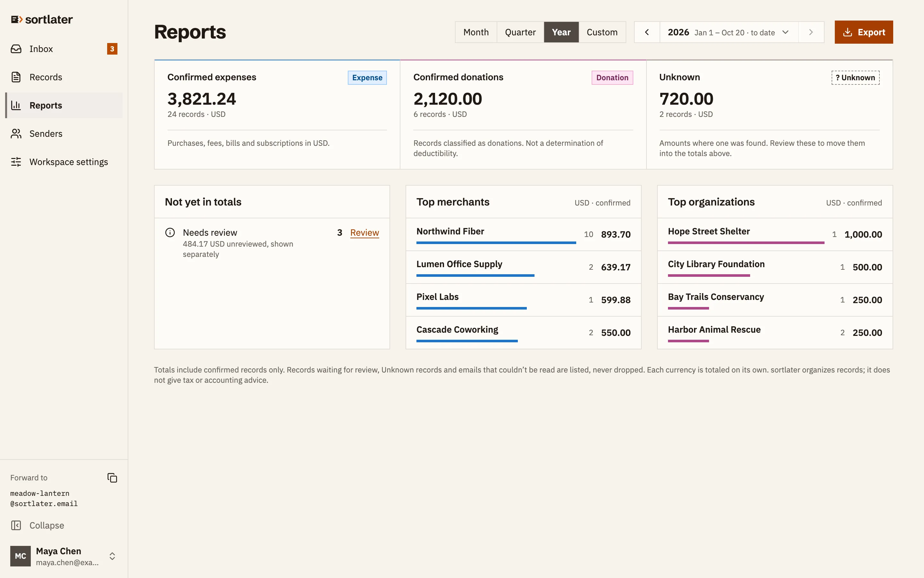Select the Pixel Labs merchant row
The width and height of the screenshot is (924, 578).
point(523,300)
